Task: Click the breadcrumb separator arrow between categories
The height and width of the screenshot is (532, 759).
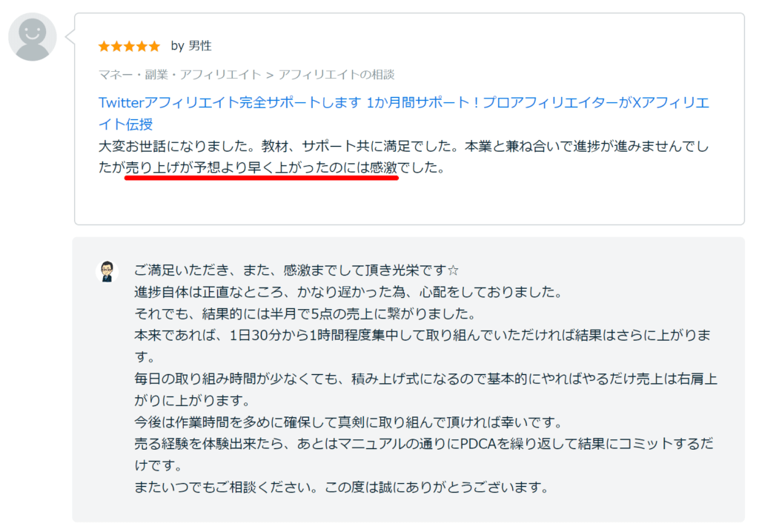Action: tap(269, 74)
